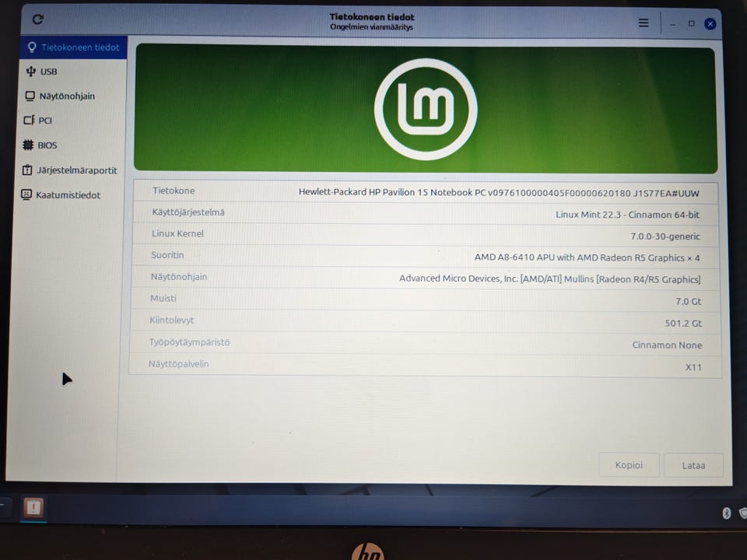Click the refresh icon in the title bar
This screenshot has height=560, width=747.
tap(38, 19)
